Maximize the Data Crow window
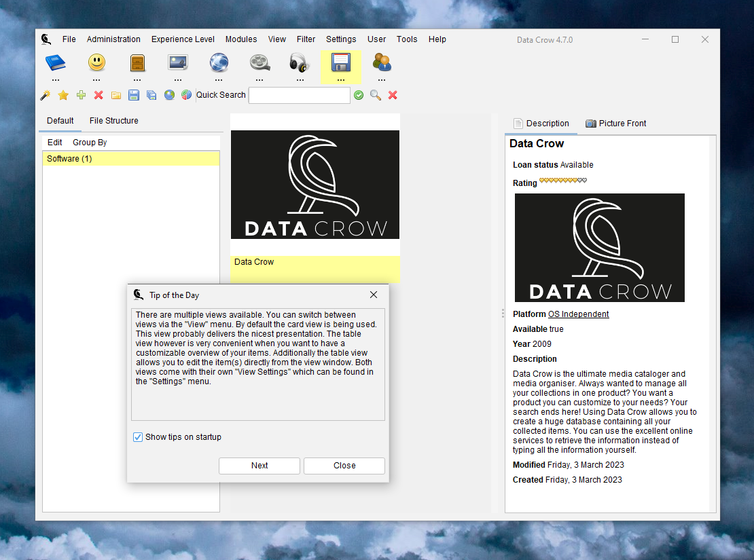The image size is (754, 560). 675,39
